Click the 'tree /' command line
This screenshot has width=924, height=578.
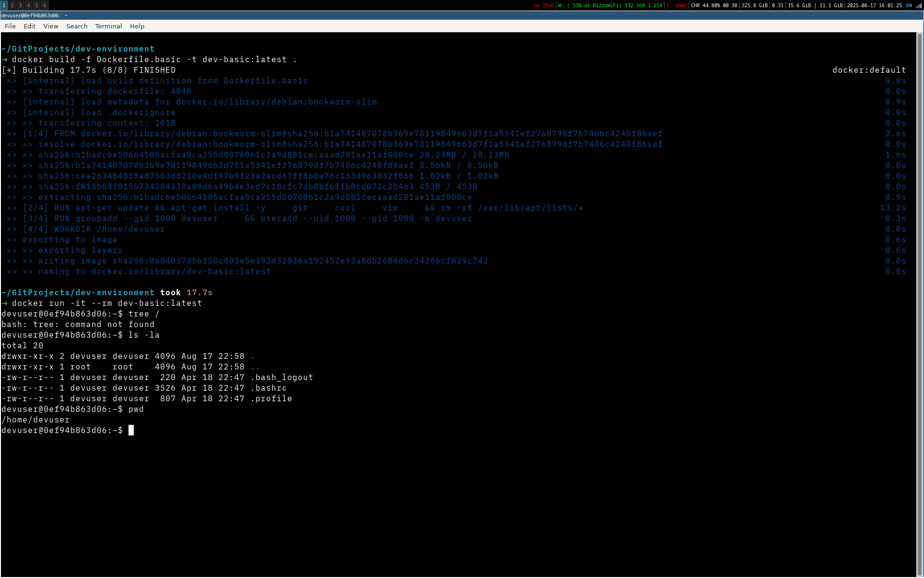[x=80, y=314]
